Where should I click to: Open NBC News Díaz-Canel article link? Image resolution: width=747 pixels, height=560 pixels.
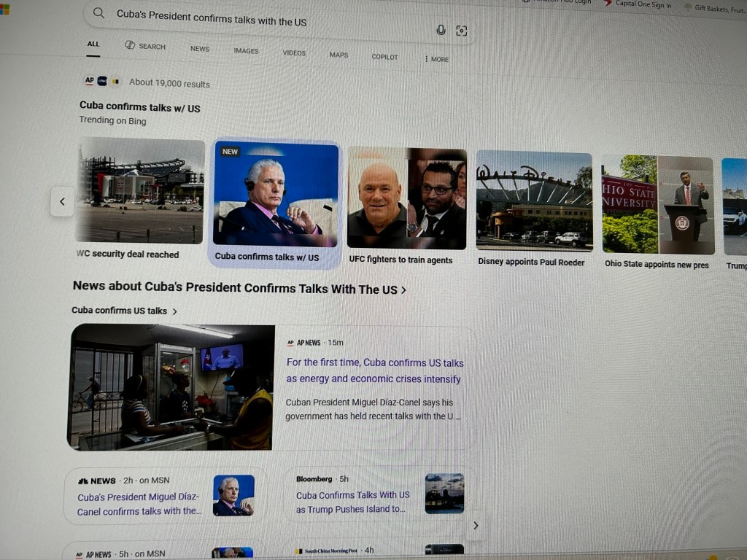tap(139, 504)
